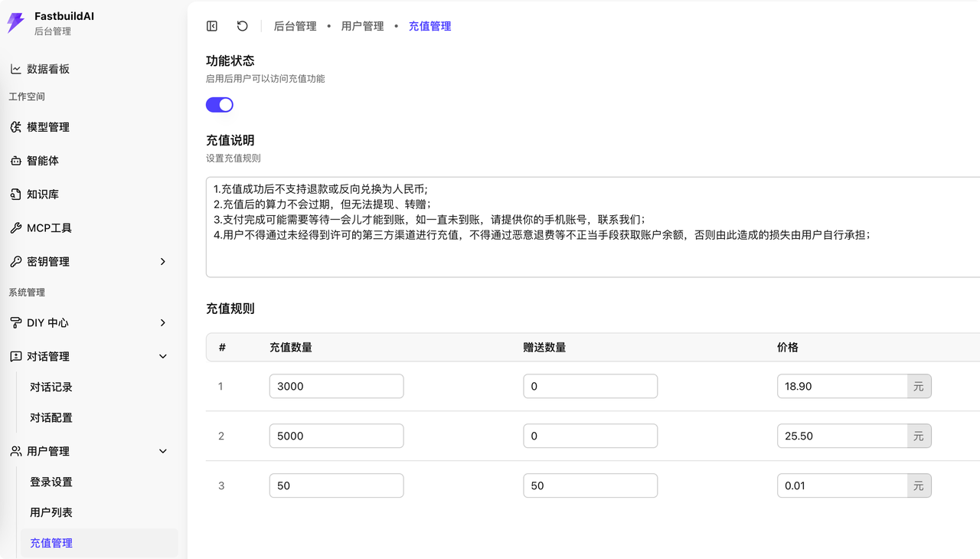Image resolution: width=980 pixels, height=559 pixels.
Task: Select 充值管理 in the breadcrumb
Action: coord(430,25)
